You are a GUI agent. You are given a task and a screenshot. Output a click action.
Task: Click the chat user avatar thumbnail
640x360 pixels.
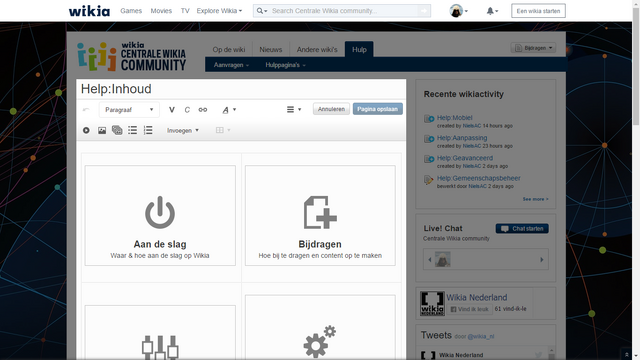[x=443, y=260]
